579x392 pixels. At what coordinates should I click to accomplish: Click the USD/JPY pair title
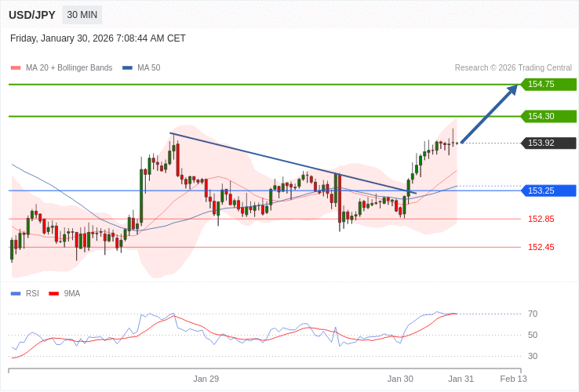coord(32,15)
